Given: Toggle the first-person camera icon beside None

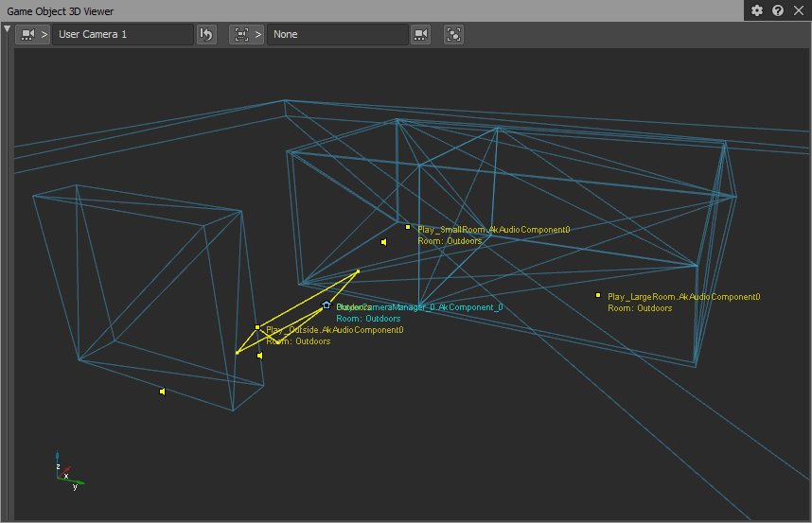Looking at the screenshot, I should (x=421, y=34).
